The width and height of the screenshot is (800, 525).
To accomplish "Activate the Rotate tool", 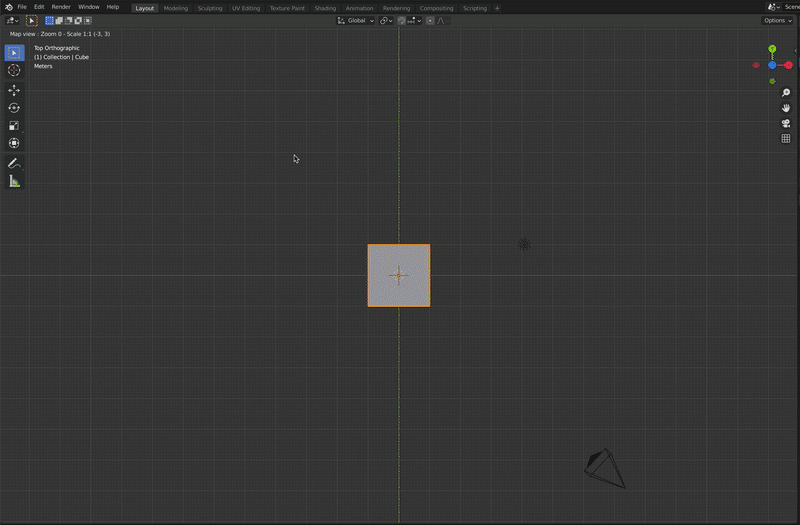I will coord(14,108).
